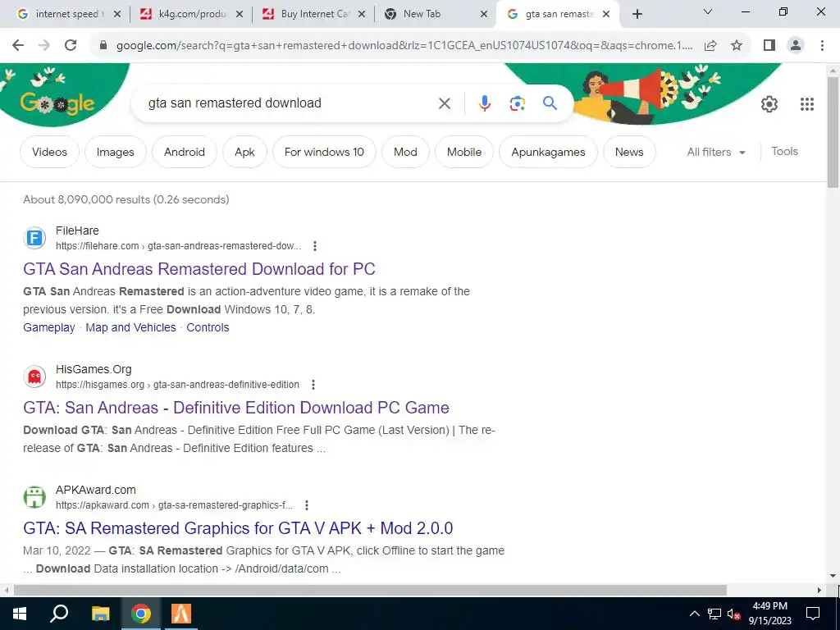This screenshot has height=630, width=840.
Task: Open the Gameplay sitelink
Action: [48, 327]
